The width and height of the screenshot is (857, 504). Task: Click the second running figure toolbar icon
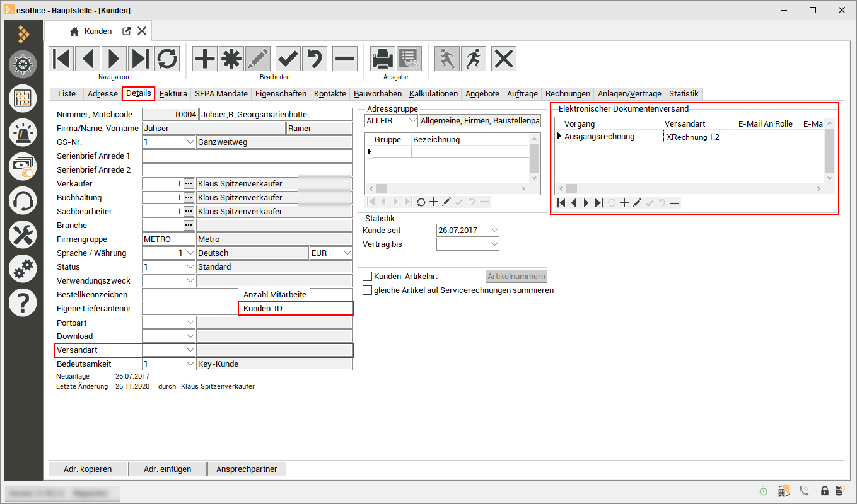(x=474, y=59)
